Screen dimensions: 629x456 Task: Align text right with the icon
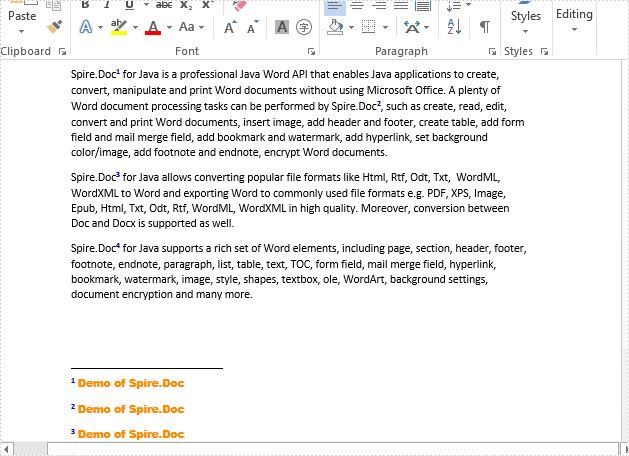click(379, 5)
